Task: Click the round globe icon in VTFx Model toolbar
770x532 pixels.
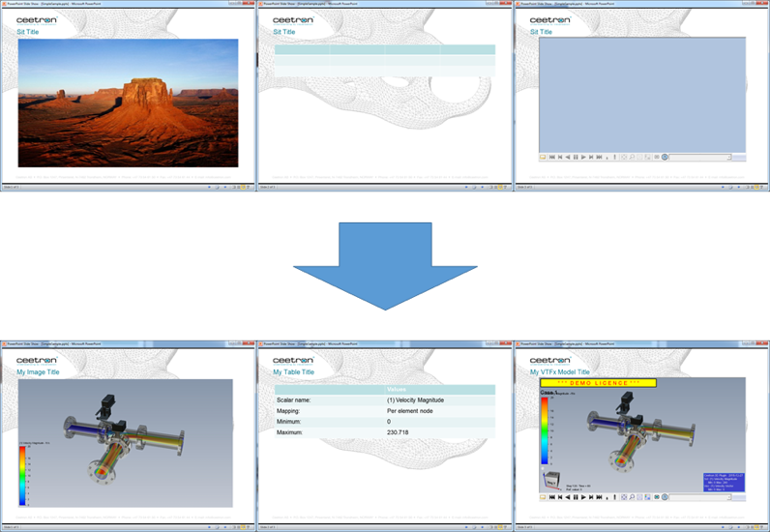Action: [x=665, y=497]
